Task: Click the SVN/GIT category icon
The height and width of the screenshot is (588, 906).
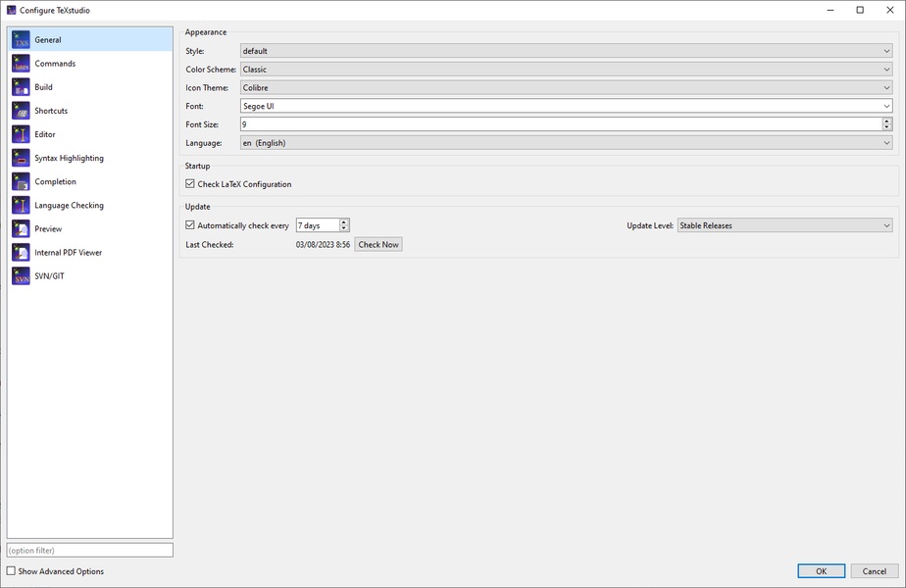Action: (x=21, y=276)
